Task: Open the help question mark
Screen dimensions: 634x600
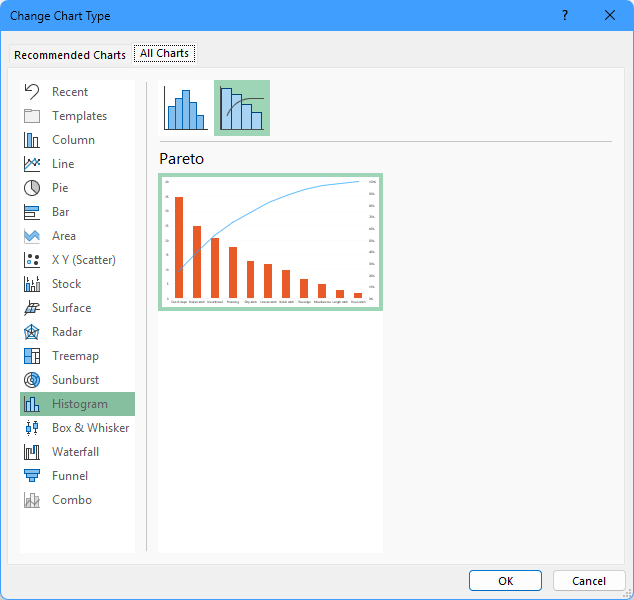Action: tap(565, 15)
